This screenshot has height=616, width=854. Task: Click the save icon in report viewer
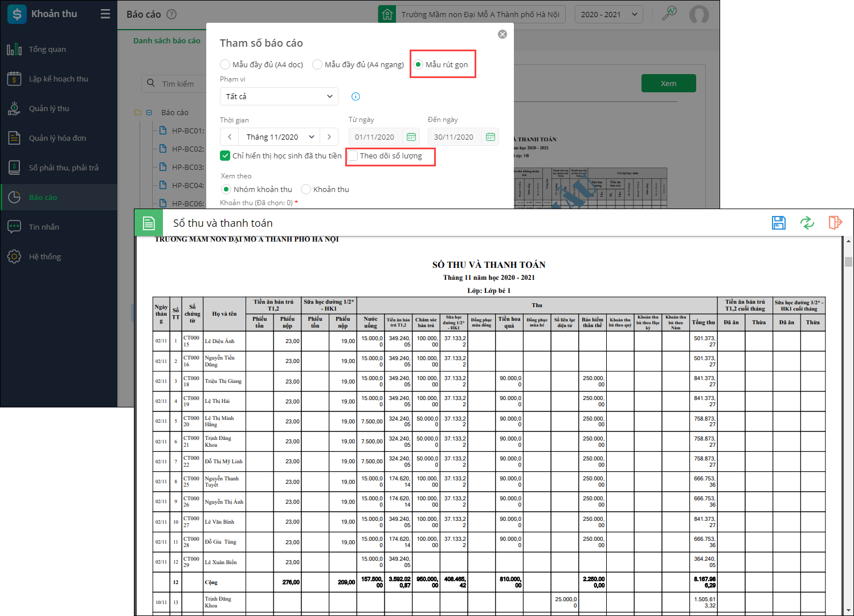[x=778, y=223]
